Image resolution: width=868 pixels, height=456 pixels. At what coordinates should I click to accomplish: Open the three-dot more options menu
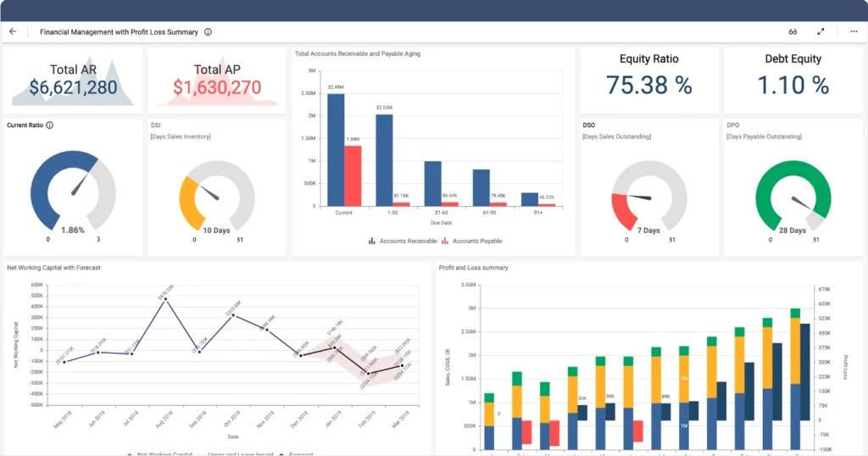point(853,32)
